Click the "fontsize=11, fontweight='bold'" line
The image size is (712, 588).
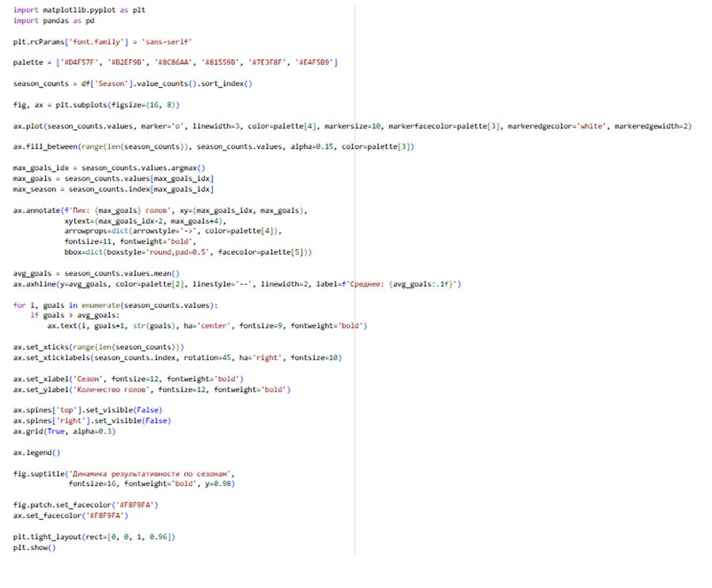131,241
